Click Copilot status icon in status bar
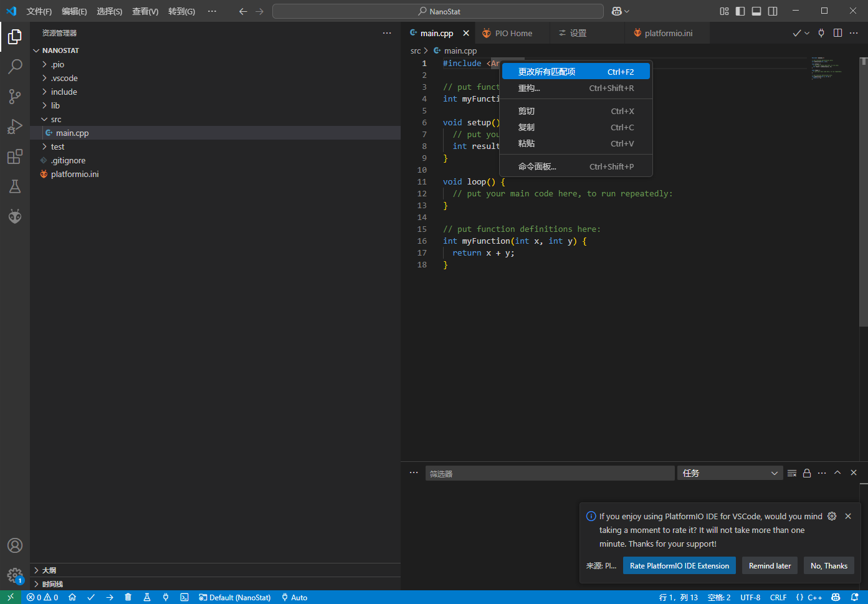 (x=836, y=597)
